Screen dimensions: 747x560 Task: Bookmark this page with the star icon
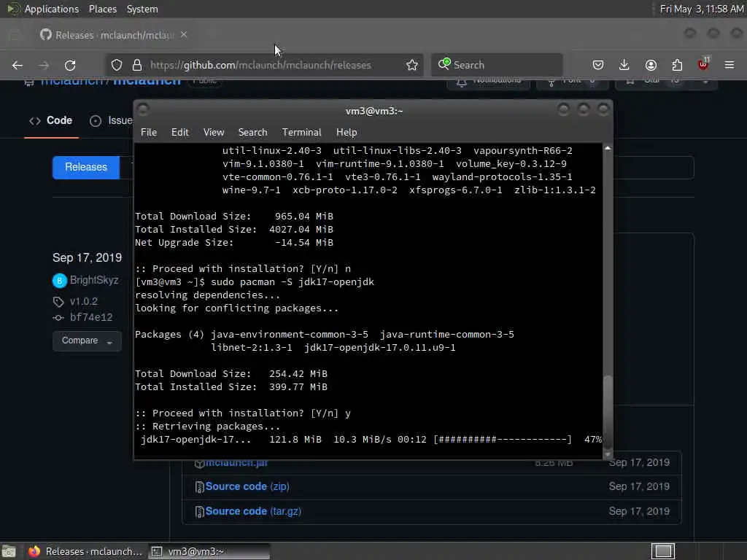(412, 65)
